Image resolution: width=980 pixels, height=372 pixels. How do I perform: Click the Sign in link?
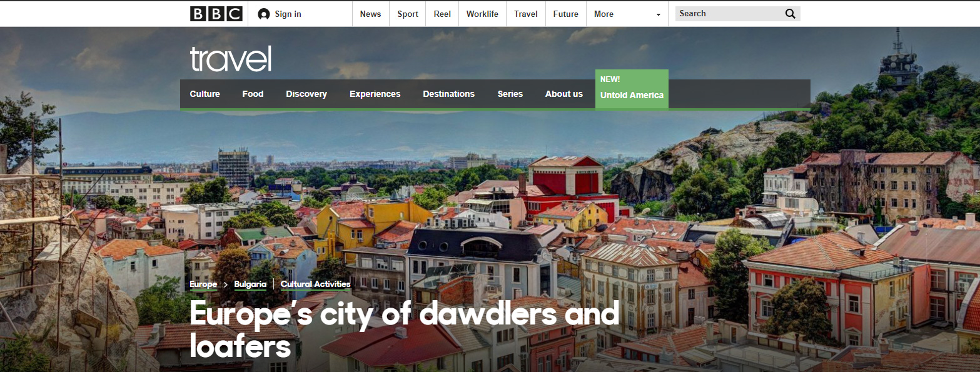(x=288, y=14)
